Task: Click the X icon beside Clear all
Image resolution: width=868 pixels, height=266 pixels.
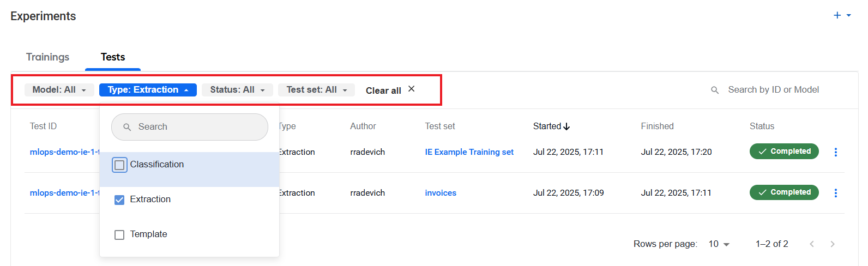Action: [x=412, y=89]
